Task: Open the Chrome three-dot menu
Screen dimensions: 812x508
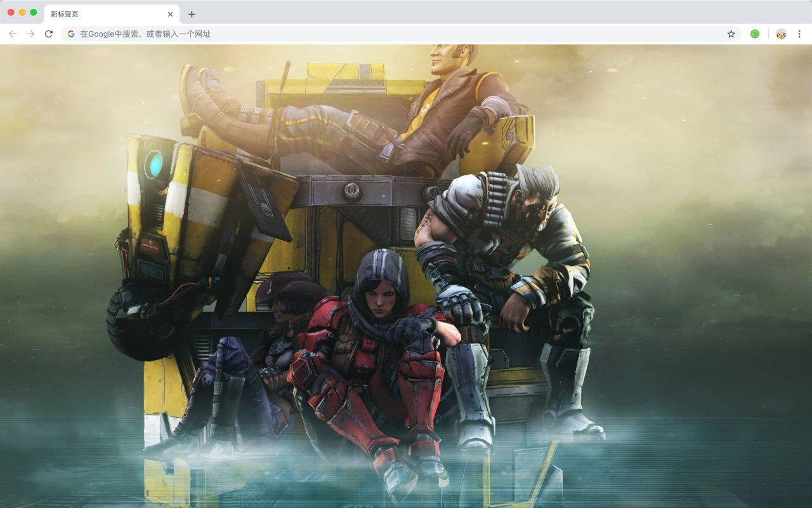Action: 800,34
